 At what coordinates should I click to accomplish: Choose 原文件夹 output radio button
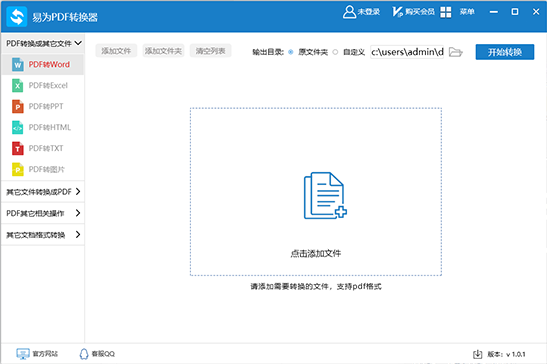[291, 52]
